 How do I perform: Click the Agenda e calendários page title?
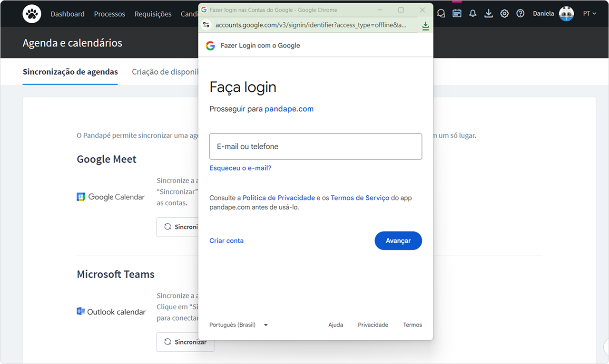point(72,43)
